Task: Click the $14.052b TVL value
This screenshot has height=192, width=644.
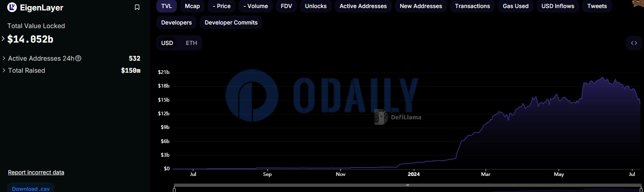Action: tap(30, 39)
